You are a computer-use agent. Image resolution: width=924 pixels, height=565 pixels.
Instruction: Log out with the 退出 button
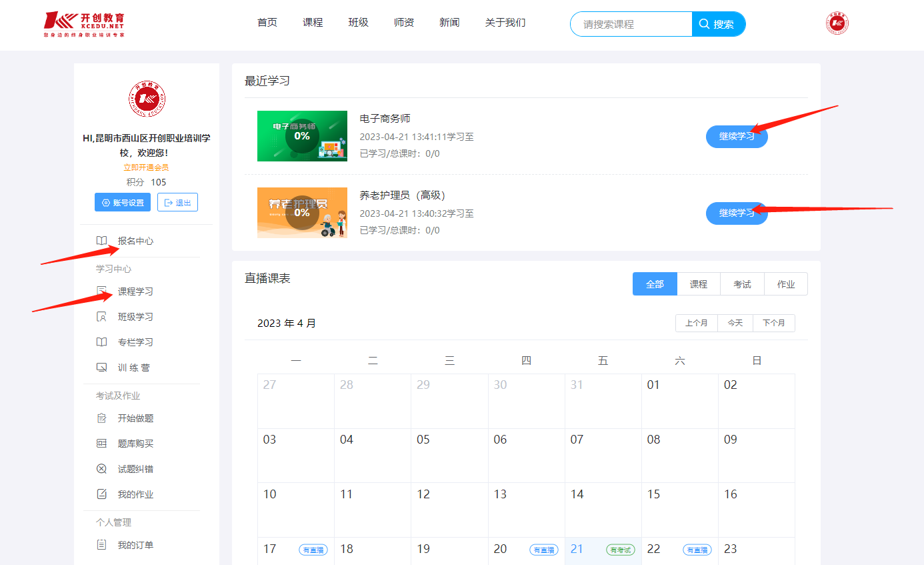pyautogui.click(x=177, y=202)
